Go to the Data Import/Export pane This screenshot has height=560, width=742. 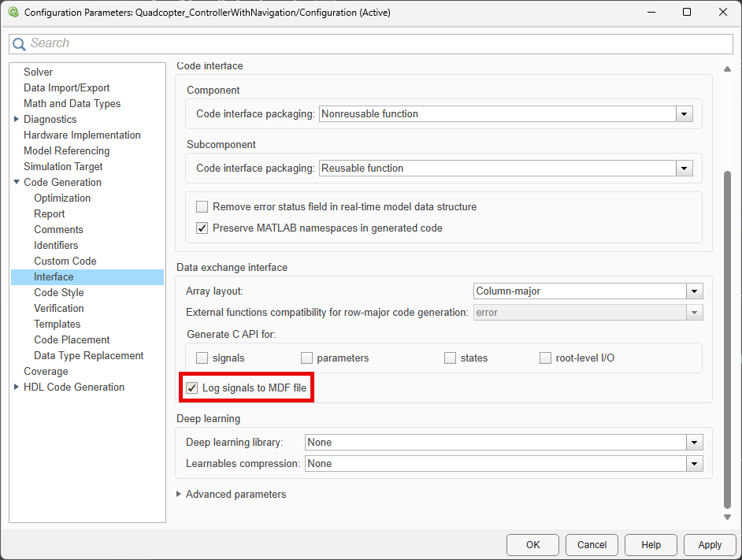pos(67,87)
